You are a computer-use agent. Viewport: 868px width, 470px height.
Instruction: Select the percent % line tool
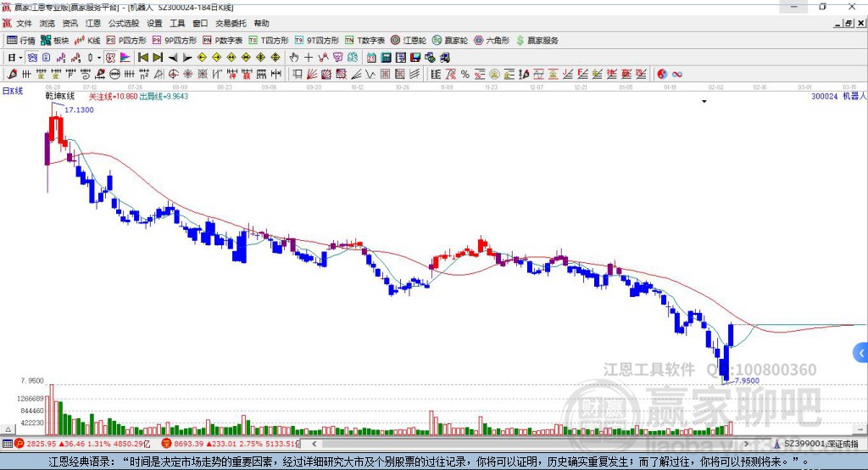tap(465, 75)
